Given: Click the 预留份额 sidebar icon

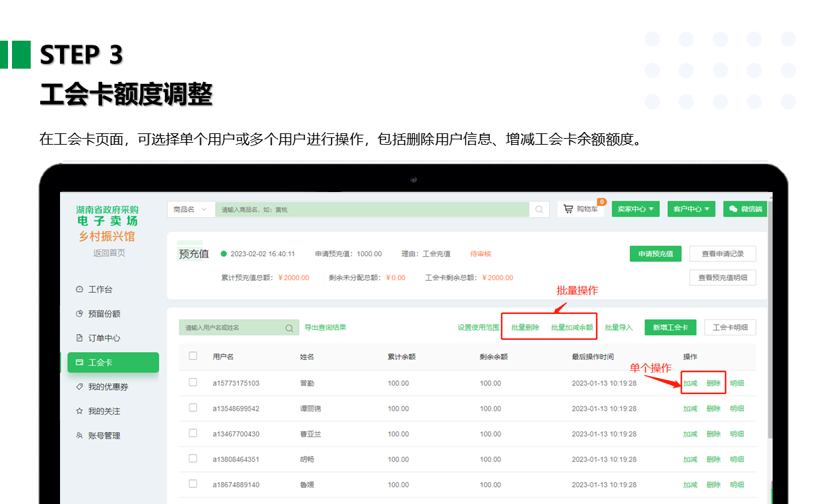Looking at the screenshot, I should pos(79,313).
